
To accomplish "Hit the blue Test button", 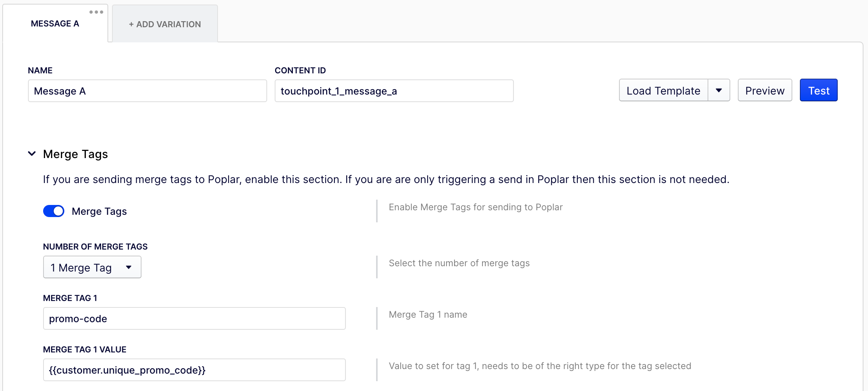I will [x=818, y=90].
